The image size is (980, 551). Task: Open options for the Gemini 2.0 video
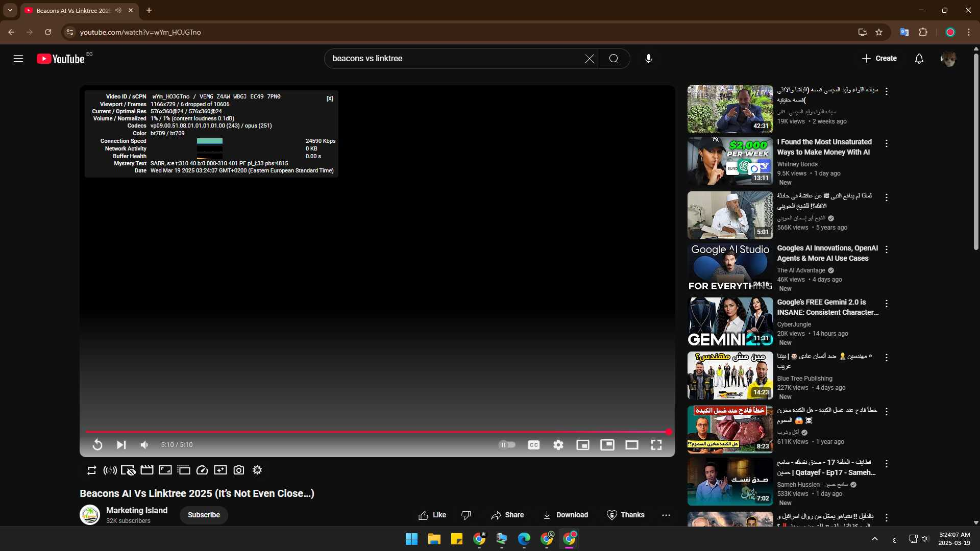[887, 304]
